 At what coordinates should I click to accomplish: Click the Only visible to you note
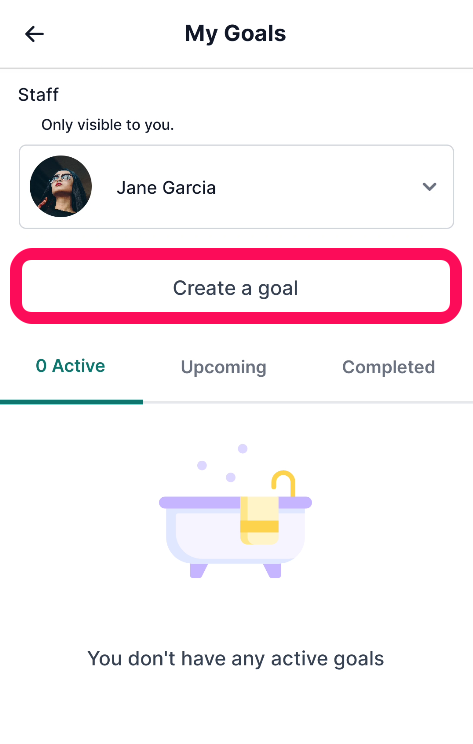coord(108,125)
